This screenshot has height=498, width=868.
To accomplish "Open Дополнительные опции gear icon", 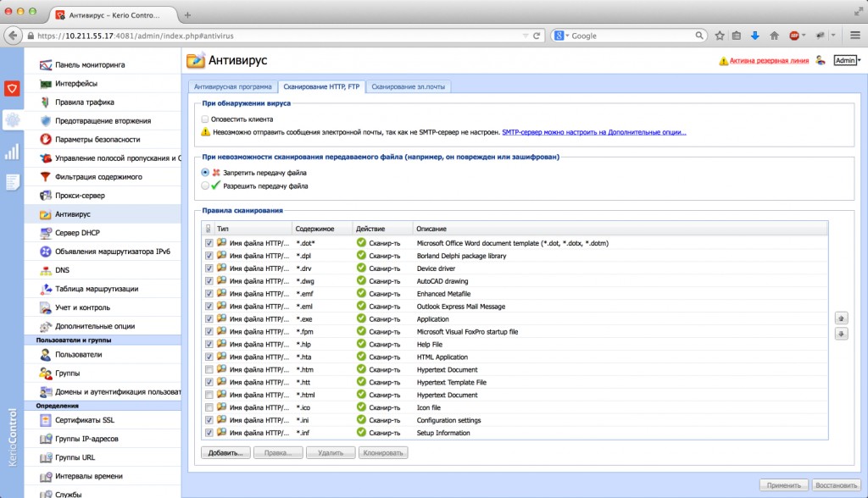I will click(x=46, y=326).
